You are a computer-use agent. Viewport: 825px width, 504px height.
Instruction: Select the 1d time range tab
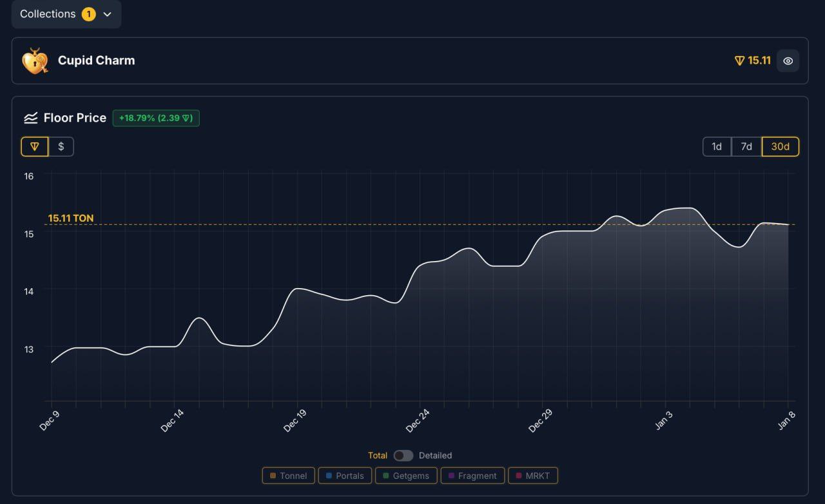(x=717, y=147)
